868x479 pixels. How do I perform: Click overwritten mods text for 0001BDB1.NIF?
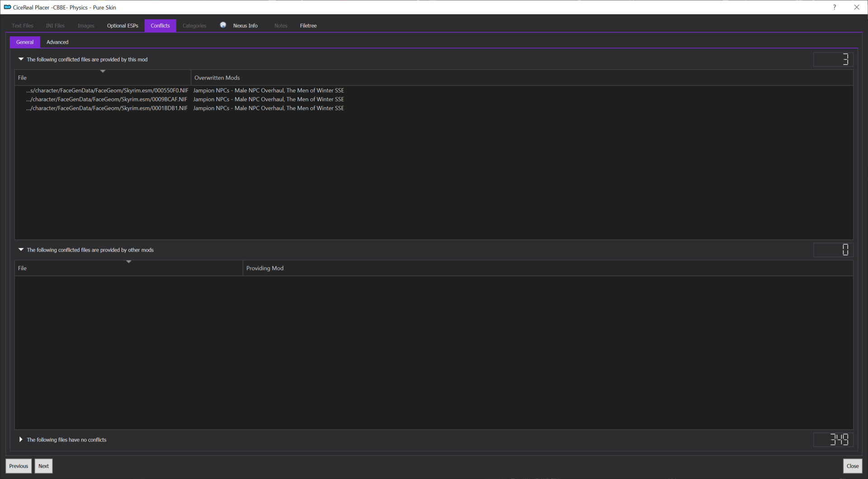coord(269,108)
